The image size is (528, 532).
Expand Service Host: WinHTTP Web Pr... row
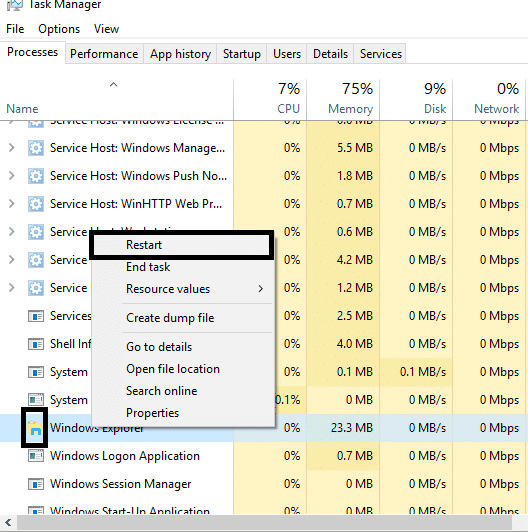click(12, 204)
